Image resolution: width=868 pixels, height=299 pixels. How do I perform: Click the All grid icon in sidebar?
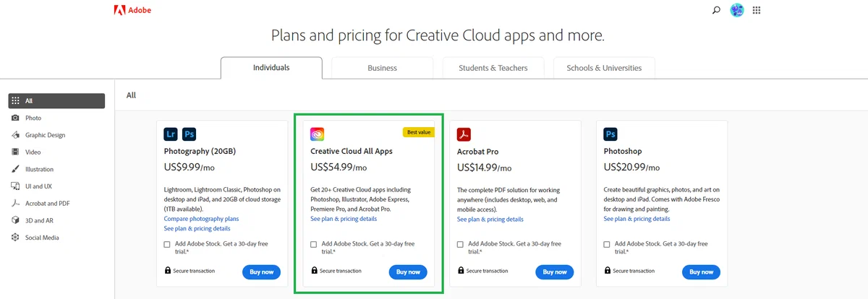16,101
